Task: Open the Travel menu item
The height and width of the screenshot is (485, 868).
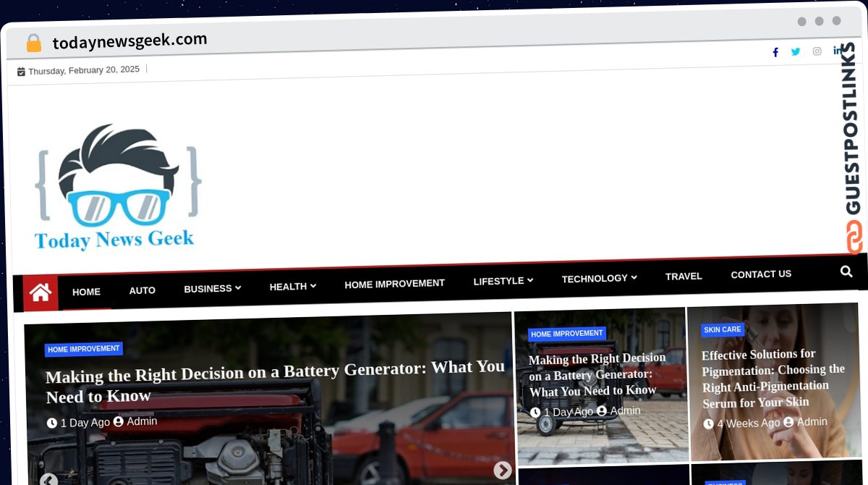Action: coord(684,276)
